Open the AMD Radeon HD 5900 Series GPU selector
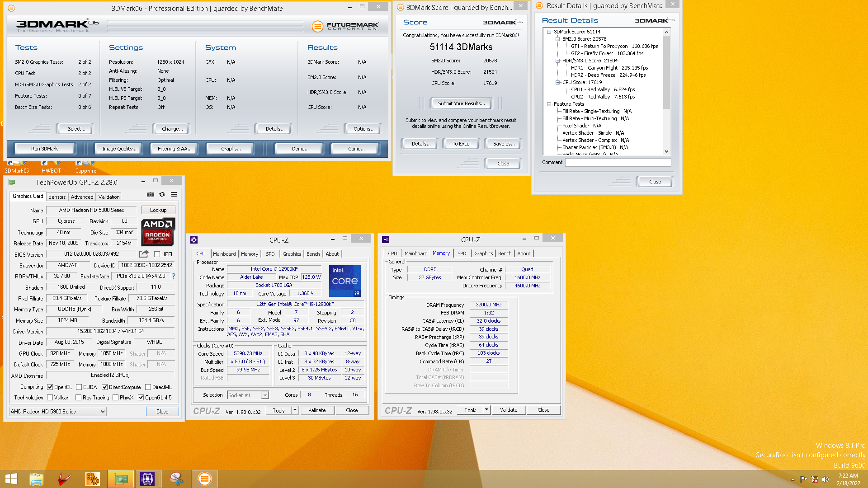This screenshot has width=868, height=488. click(x=57, y=412)
